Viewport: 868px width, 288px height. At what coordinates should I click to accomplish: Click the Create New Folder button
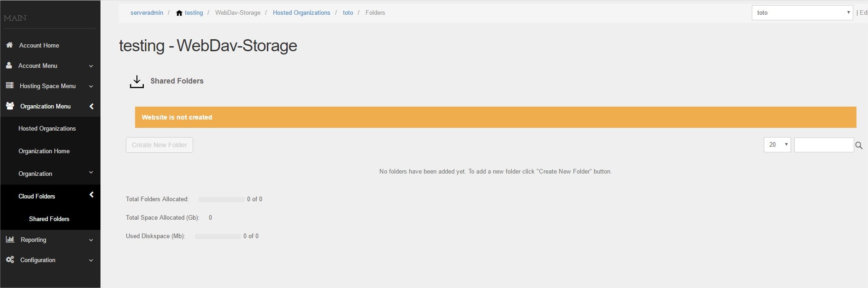[159, 145]
